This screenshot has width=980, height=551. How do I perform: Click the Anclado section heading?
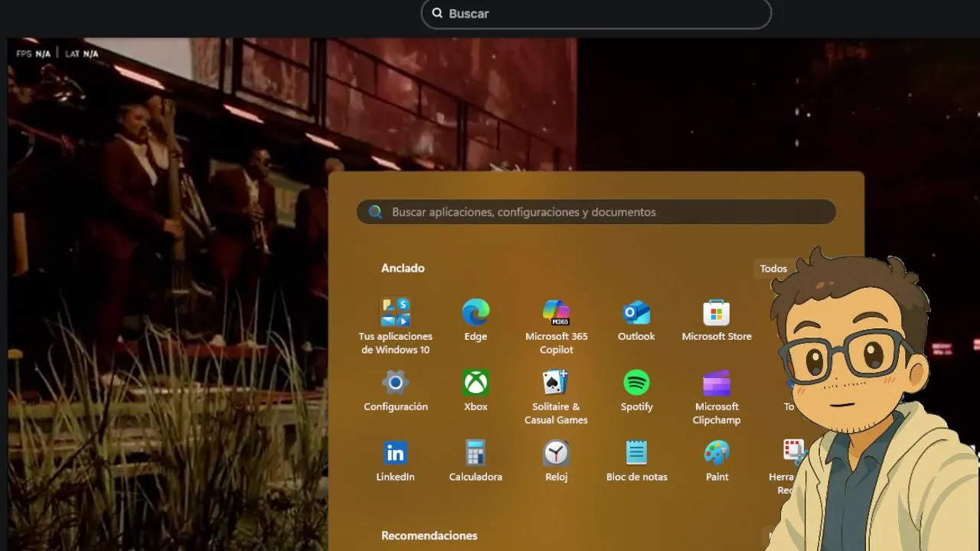pos(403,268)
